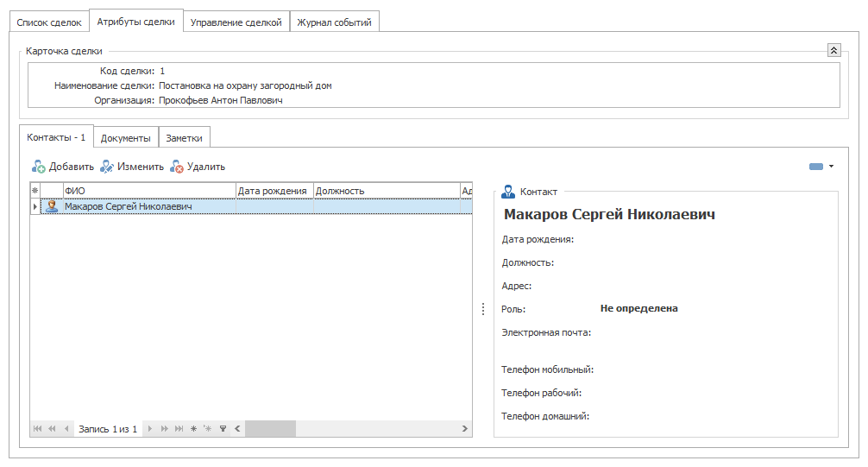
Task: Click the blue layout icon
Action: (816, 167)
